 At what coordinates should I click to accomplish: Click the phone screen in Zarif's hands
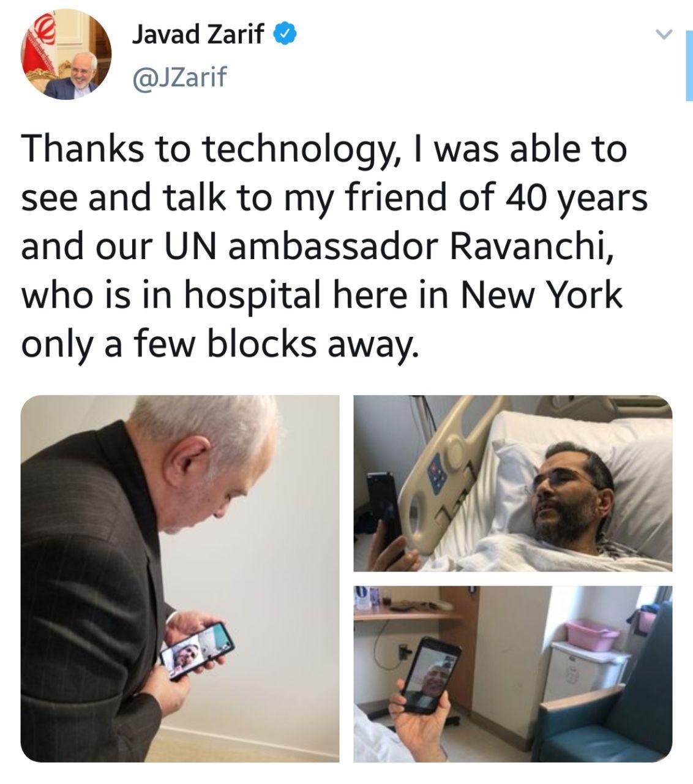pos(197,649)
